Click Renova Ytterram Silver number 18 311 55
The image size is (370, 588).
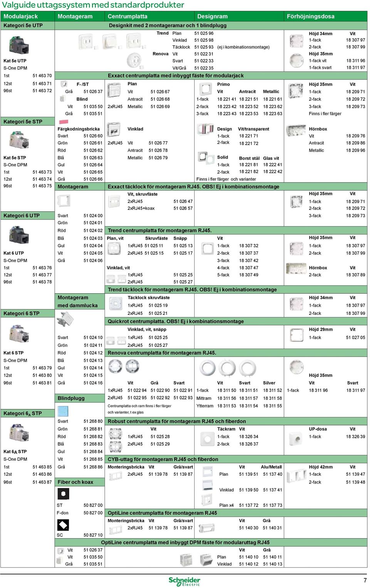click(x=272, y=406)
